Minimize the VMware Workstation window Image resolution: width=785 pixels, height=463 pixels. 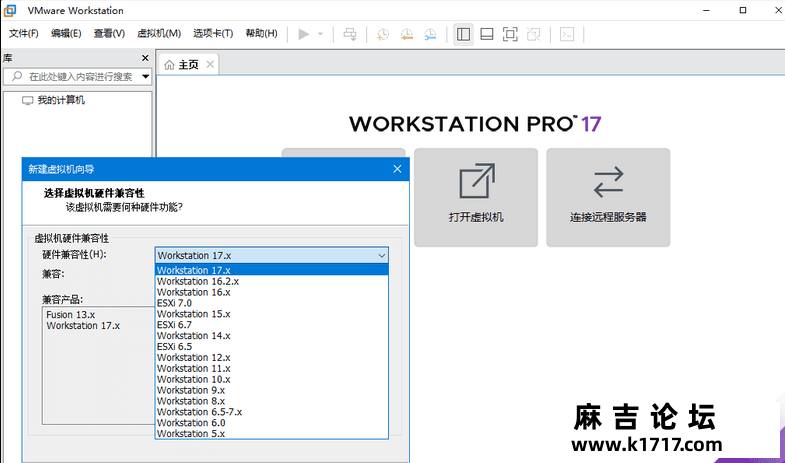tap(706, 10)
